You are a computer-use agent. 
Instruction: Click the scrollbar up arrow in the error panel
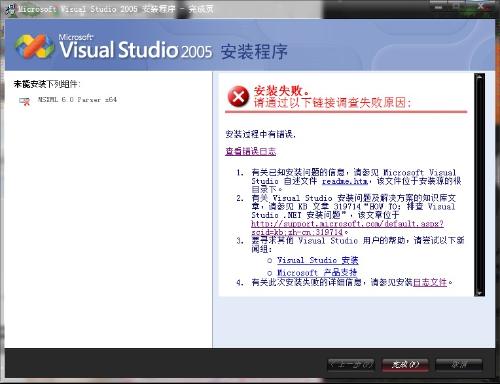click(x=479, y=77)
